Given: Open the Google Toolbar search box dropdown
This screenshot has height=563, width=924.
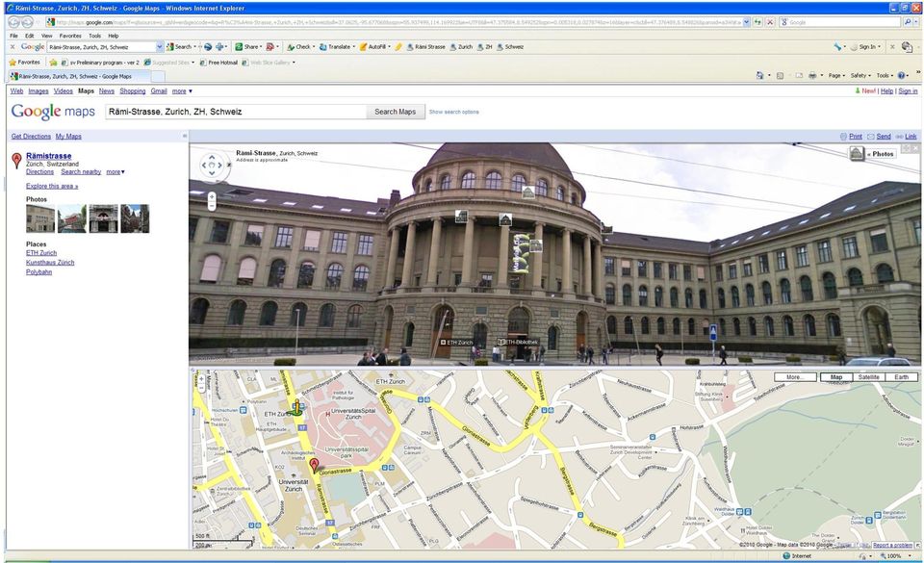Looking at the screenshot, I should [159, 46].
